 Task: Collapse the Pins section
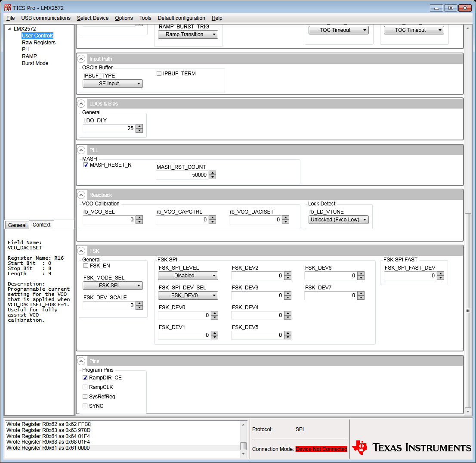pos(81,361)
